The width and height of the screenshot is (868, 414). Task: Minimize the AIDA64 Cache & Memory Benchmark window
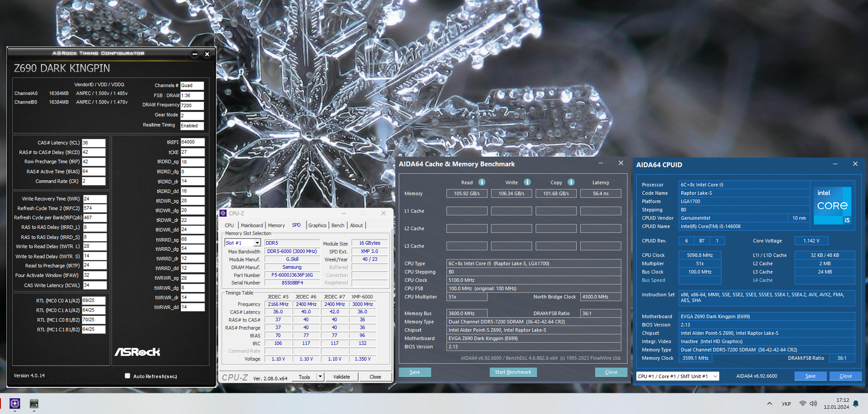coord(601,163)
